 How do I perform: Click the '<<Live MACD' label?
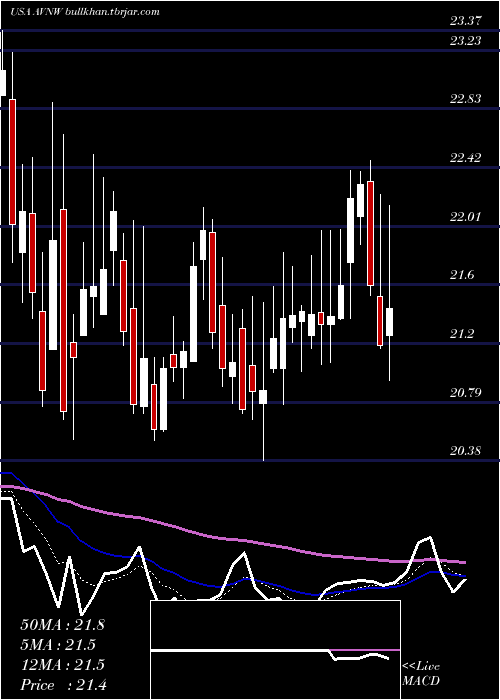(x=421, y=673)
